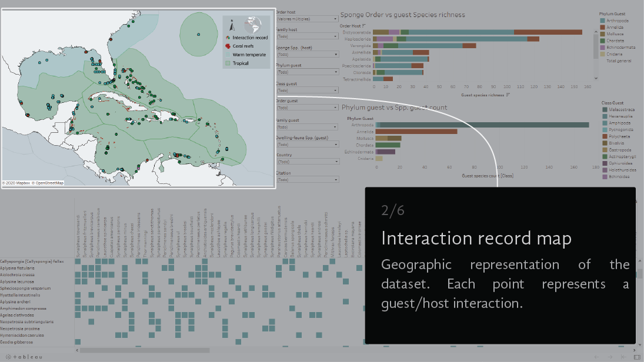Click sort icon next to Guest species richness
Image resolution: width=644 pixels, height=362 pixels.
(x=508, y=94)
